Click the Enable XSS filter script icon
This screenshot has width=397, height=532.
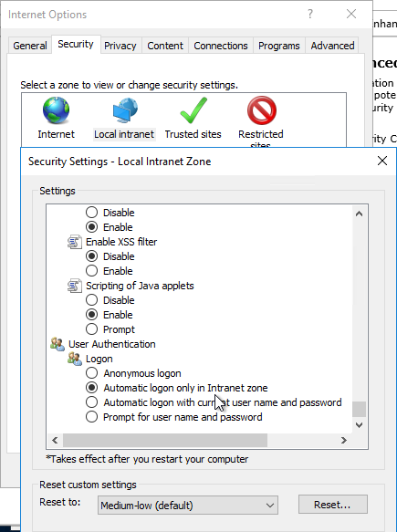click(74, 242)
